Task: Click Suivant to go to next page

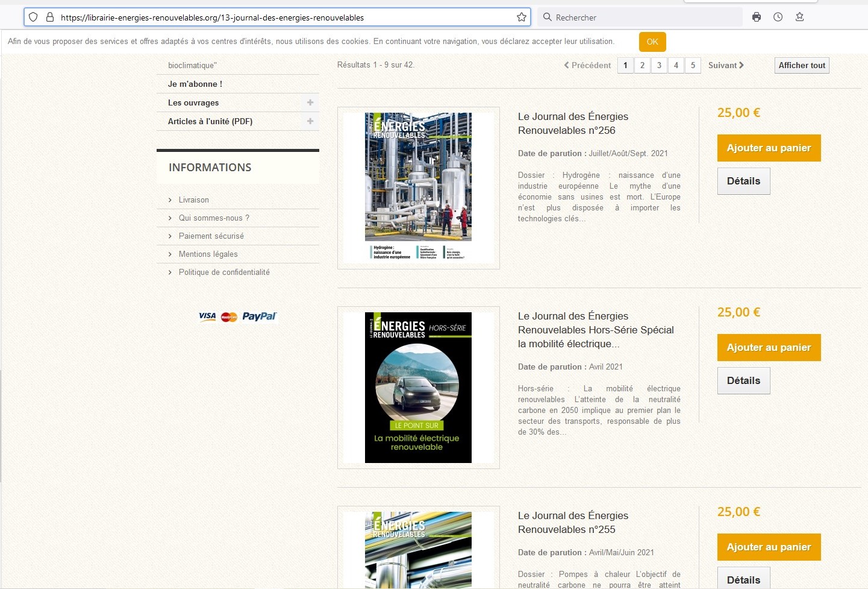Action: click(726, 65)
